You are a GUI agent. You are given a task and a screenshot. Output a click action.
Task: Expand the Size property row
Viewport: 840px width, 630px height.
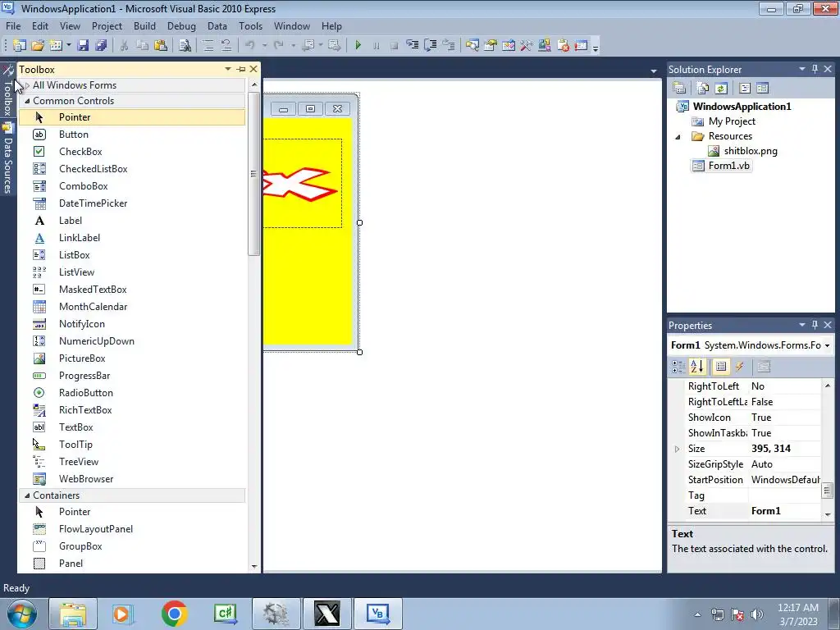(x=677, y=449)
